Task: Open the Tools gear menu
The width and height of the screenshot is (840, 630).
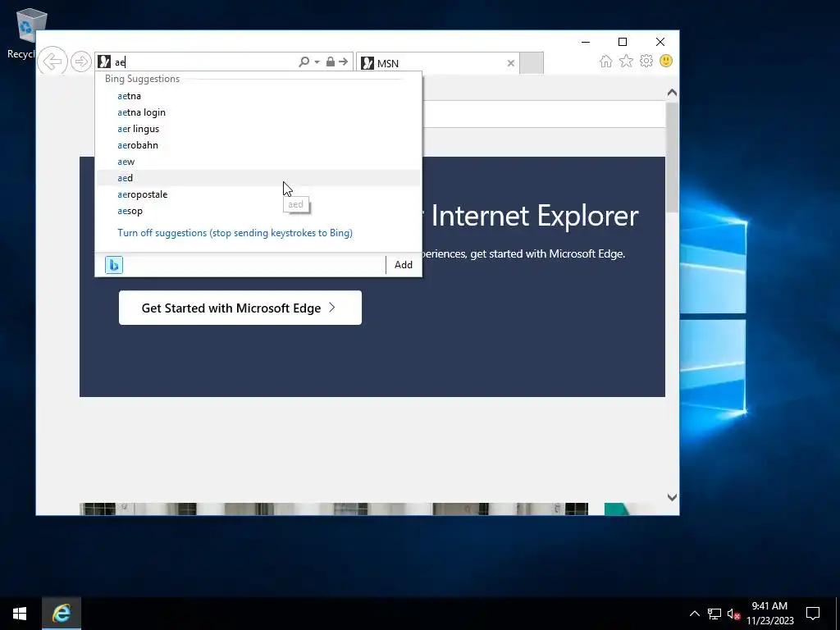Action: pyautogui.click(x=646, y=61)
